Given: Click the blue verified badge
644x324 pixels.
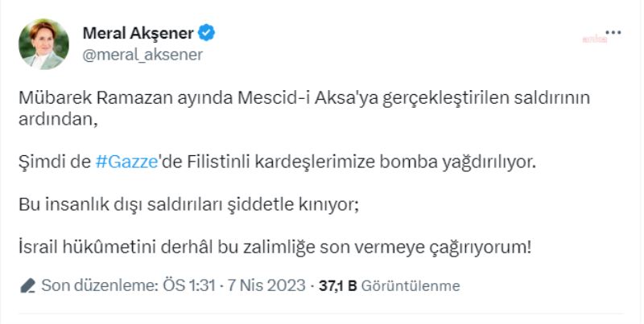Looking at the screenshot, I should click(207, 33).
